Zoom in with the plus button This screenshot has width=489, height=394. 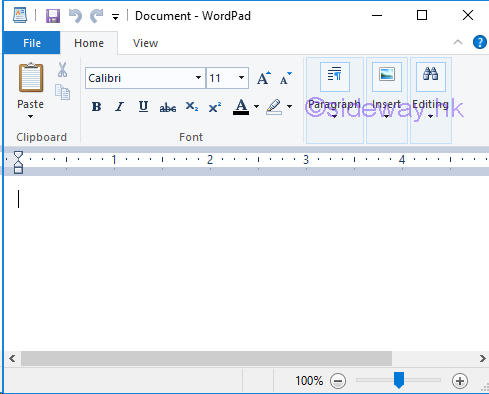tap(460, 381)
